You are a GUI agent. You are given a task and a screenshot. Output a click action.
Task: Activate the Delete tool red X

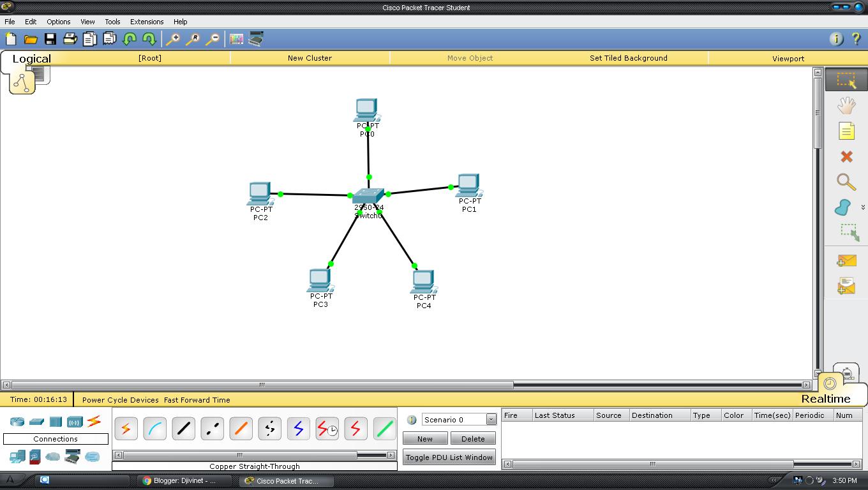[846, 156]
